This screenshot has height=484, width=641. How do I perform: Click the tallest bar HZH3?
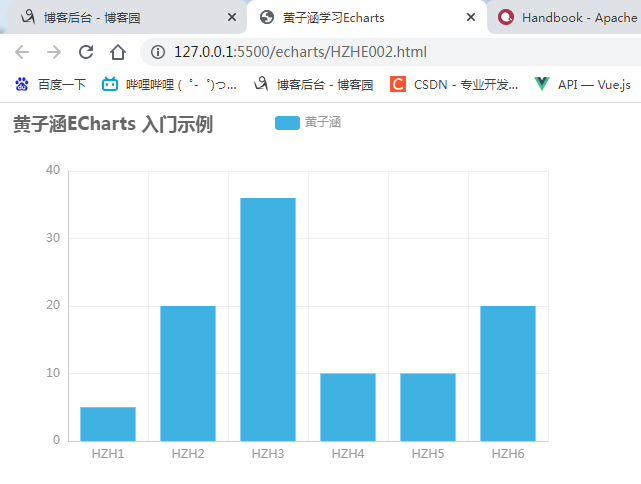pyautogui.click(x=268, y=320)
